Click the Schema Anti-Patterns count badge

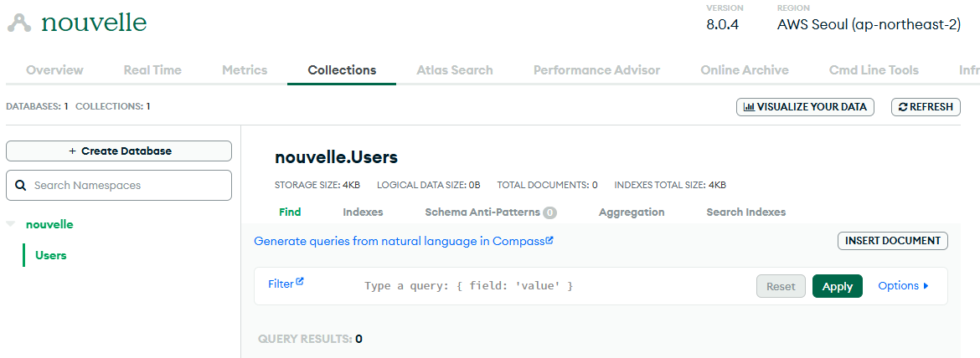click(549, 212)
